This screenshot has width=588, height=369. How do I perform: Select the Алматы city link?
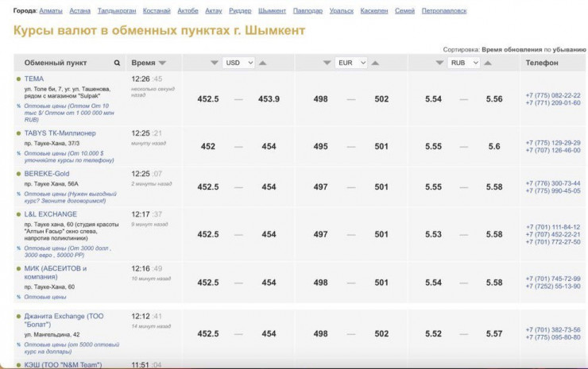52,11
